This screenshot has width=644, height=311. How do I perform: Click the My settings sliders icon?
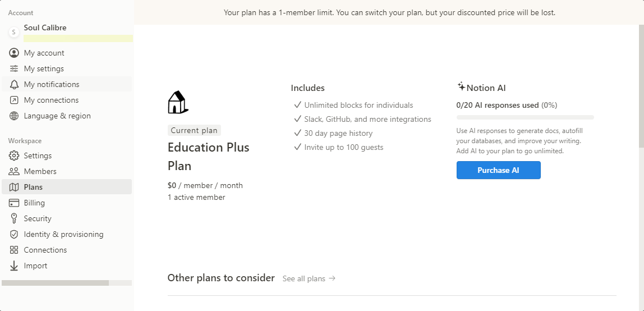coord(14,68)
